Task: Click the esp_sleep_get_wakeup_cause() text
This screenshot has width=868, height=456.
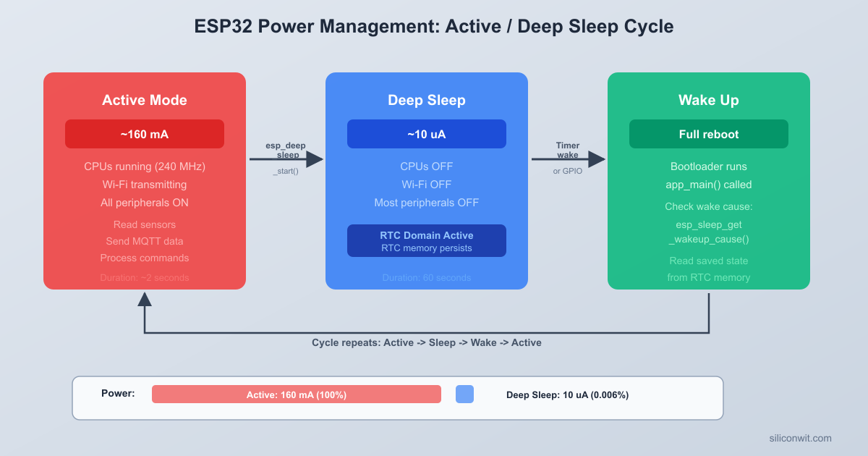Action: (708, 232)
